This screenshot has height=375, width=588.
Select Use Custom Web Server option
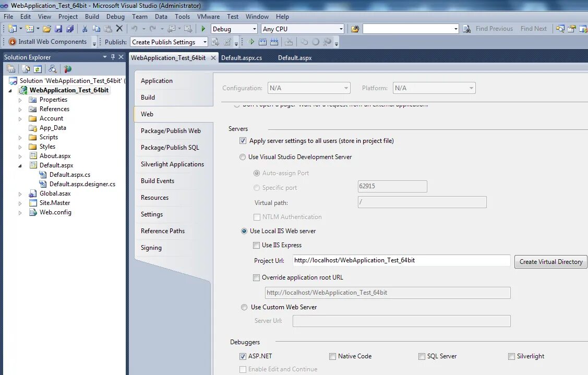(x=244, y=308)
